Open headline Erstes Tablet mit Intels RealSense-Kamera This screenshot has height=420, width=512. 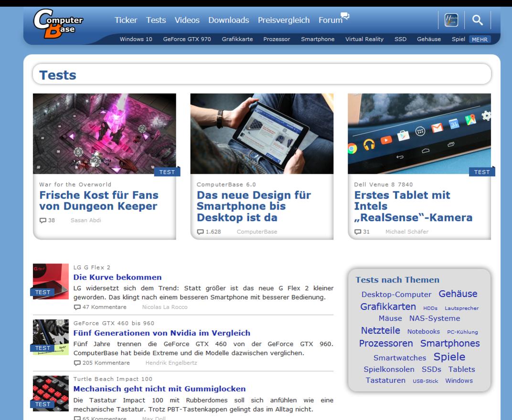(x=413, y=206)
